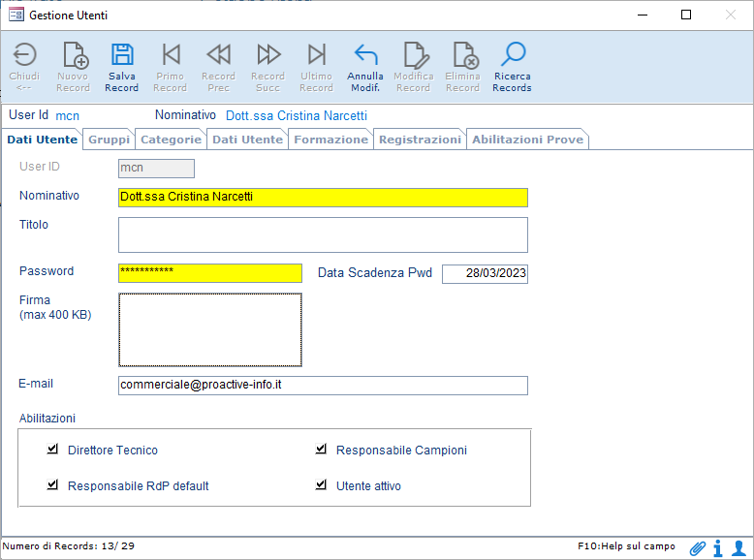This screenshot has width=754, height=560.
Task: Uncheck Responsabile RdP default
Action: coord(52,484)
